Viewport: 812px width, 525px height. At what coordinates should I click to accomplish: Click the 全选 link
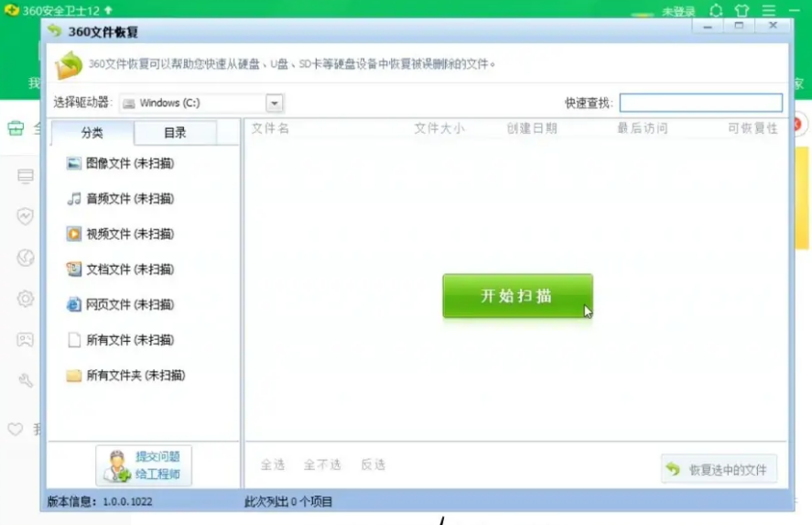tap(273, 465)
